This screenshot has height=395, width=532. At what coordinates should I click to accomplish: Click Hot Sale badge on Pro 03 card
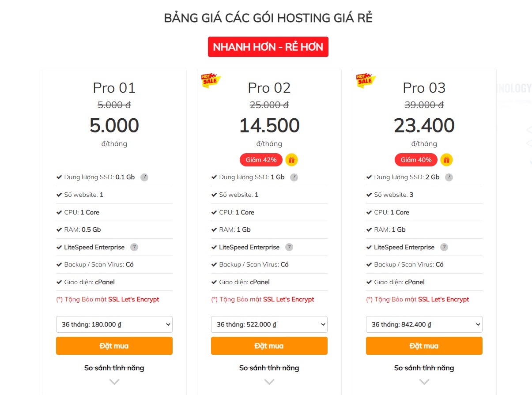(x=366, y=81)
